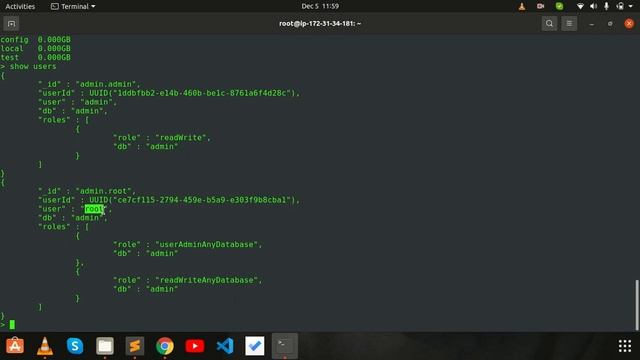Open a new terminal tab
This screenshot has width=640, height=360.
click(11, 24)
